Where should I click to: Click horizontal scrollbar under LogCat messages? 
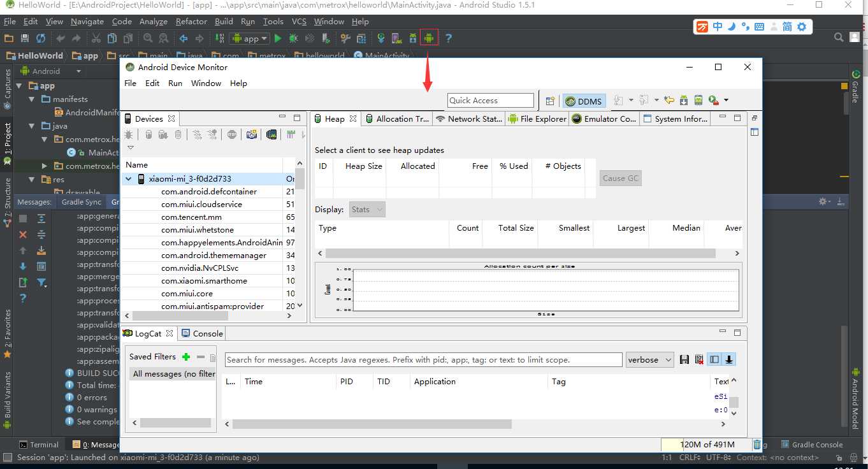(372, 424)
